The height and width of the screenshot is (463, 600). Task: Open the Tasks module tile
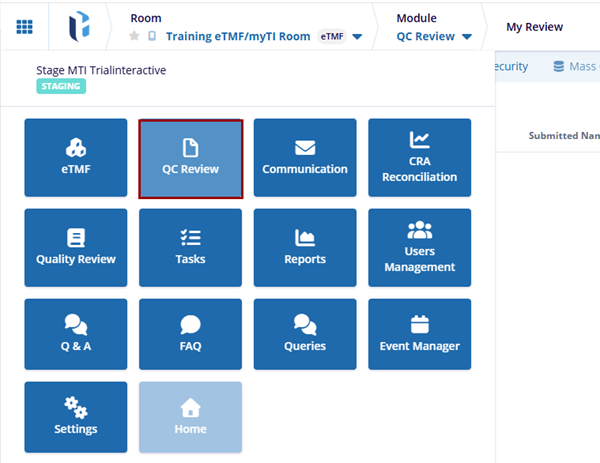click(x=190, y=248)
